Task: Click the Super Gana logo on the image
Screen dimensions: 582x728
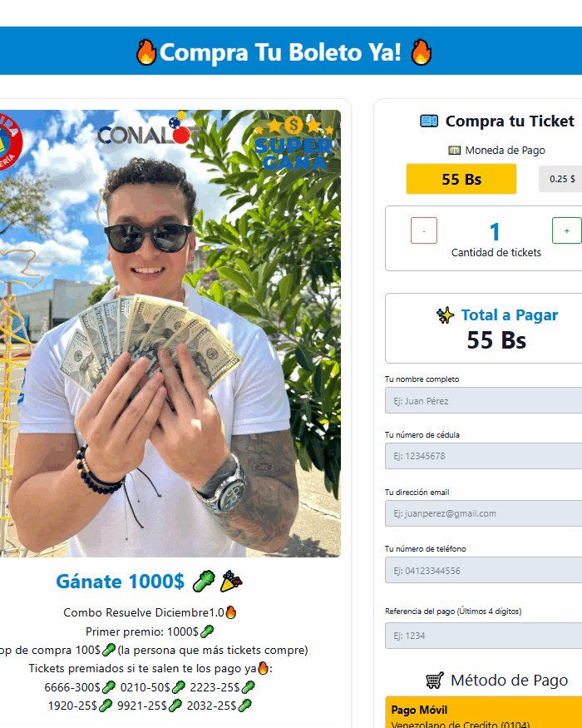Action: [x=293, y=143]
